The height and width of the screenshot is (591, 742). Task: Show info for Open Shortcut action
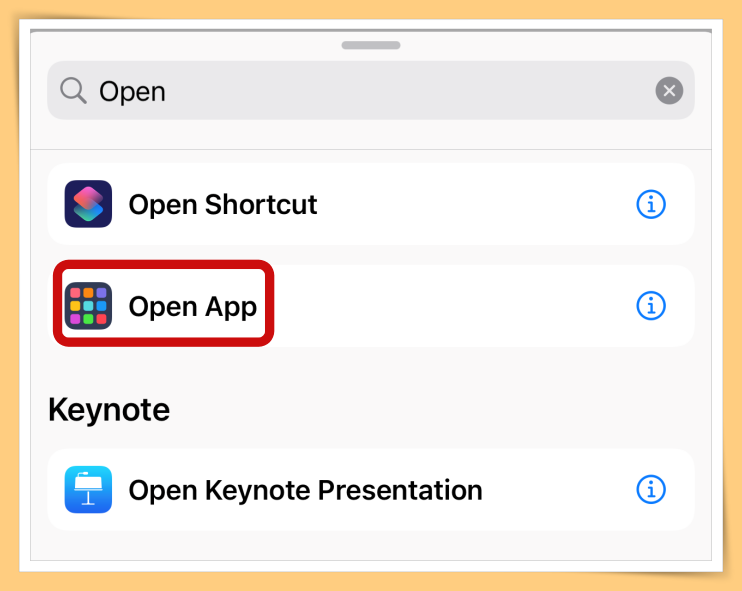tap(651, 204)
